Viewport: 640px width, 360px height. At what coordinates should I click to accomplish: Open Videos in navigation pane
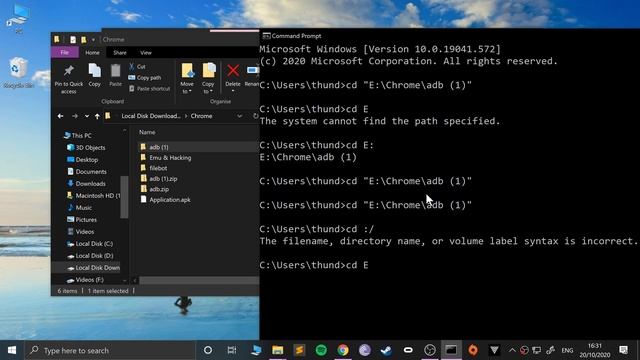click(84, 232)
